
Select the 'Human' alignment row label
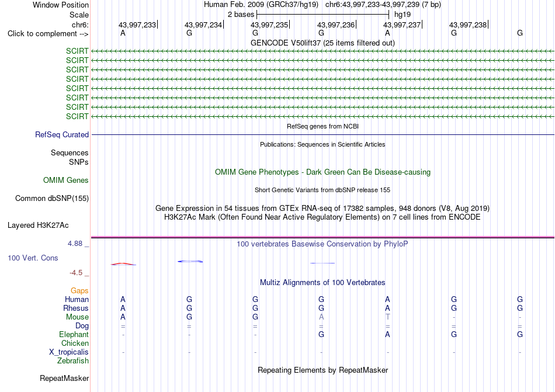click(x=77, y=299)
